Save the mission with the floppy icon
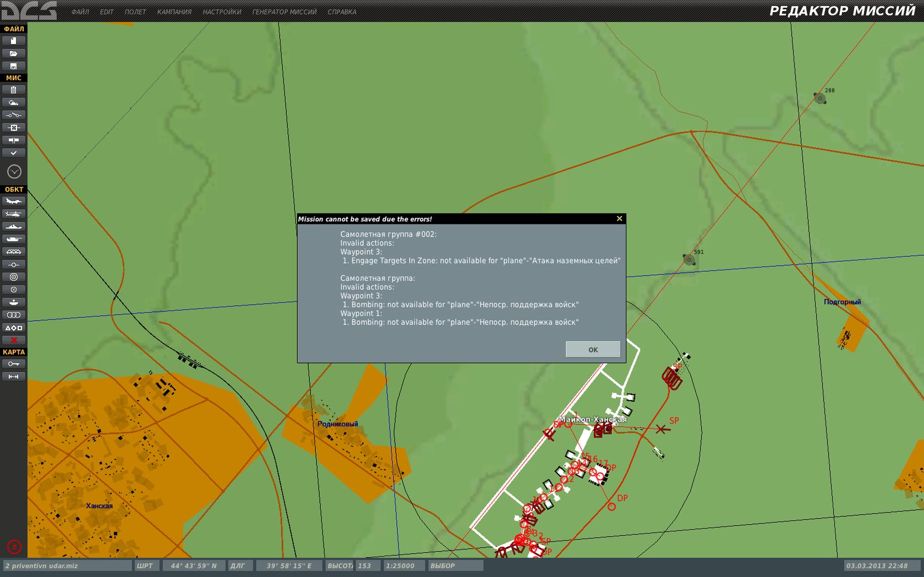The image size is (924, 577). click(x=14, y=66)
